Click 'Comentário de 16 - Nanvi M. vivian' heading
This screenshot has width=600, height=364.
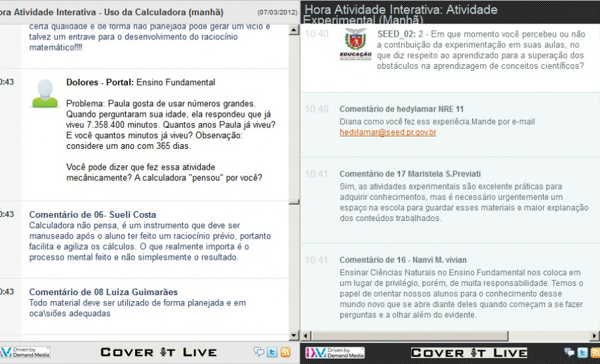click(x=403, y=260)
